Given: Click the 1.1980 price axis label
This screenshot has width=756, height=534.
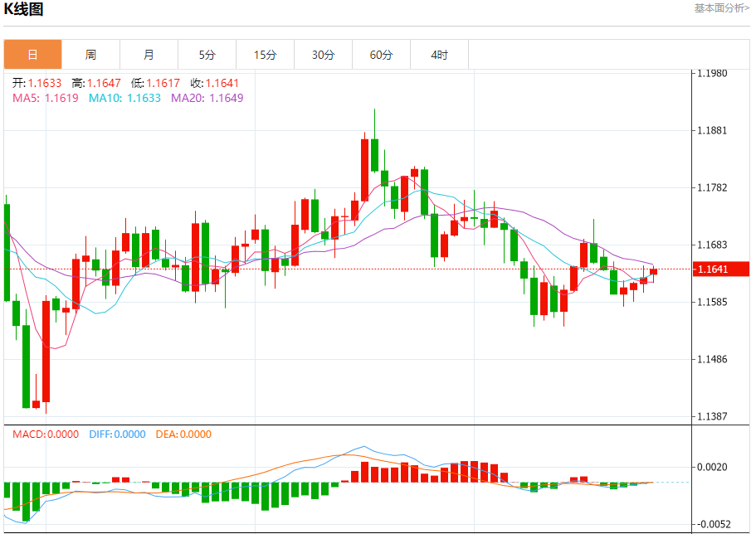Looking at the screenshot, I should click(x=713, y=74).
